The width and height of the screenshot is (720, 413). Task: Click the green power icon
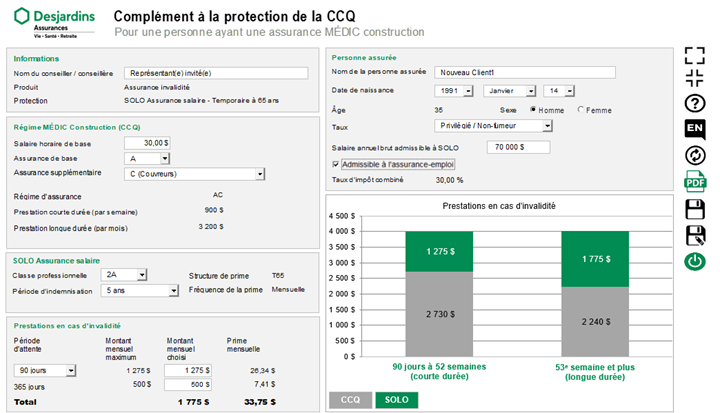click(x=694, y=261)
